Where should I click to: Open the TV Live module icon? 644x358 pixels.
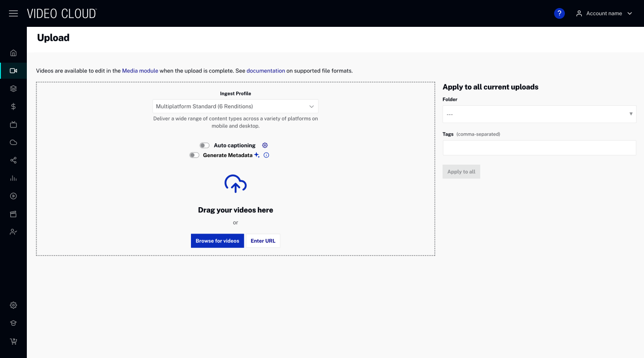(13, 124)
